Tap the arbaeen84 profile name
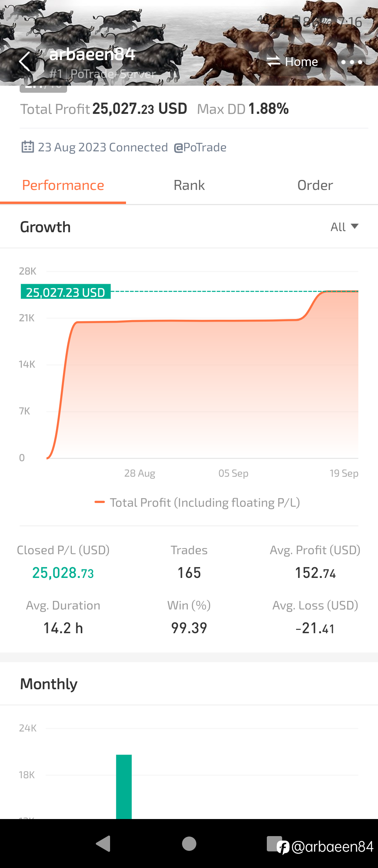Viewport: 378px width, 868px height. [92, 54]
